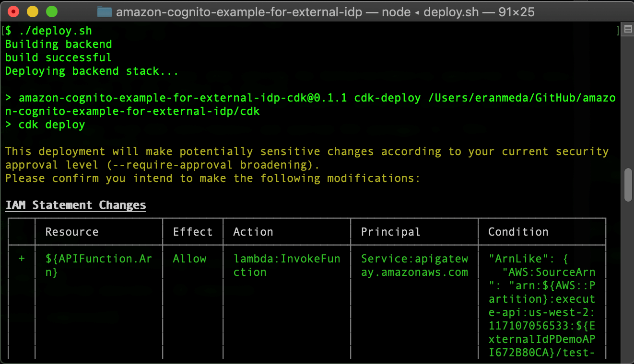This screenshot has width=634, height=364.
Task: Open the split pane control at top right
Action: [627, 29]
